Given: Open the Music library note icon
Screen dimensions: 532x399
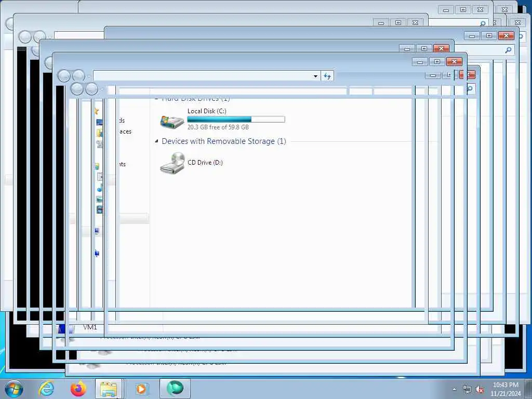Looking at the screenshot, I should point(100,188).
